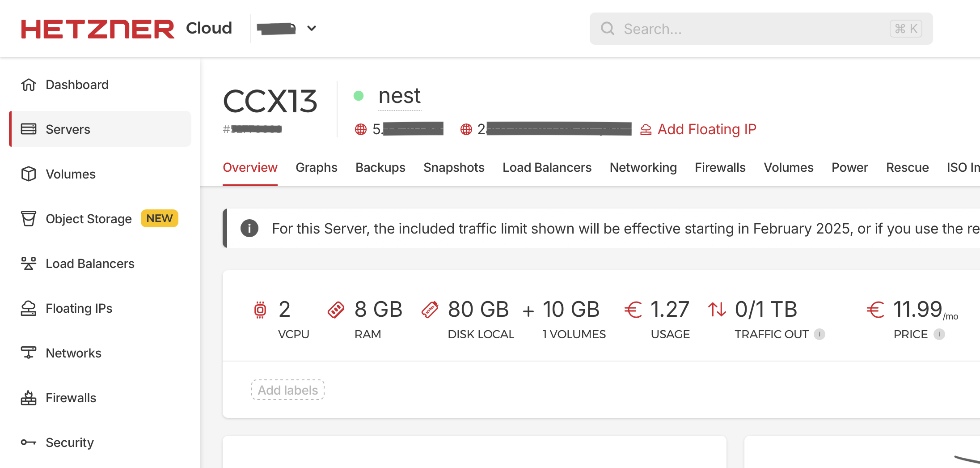Go to the Networking tab
The height and width of the screenshot is (468, 980).
coord(643,167)
